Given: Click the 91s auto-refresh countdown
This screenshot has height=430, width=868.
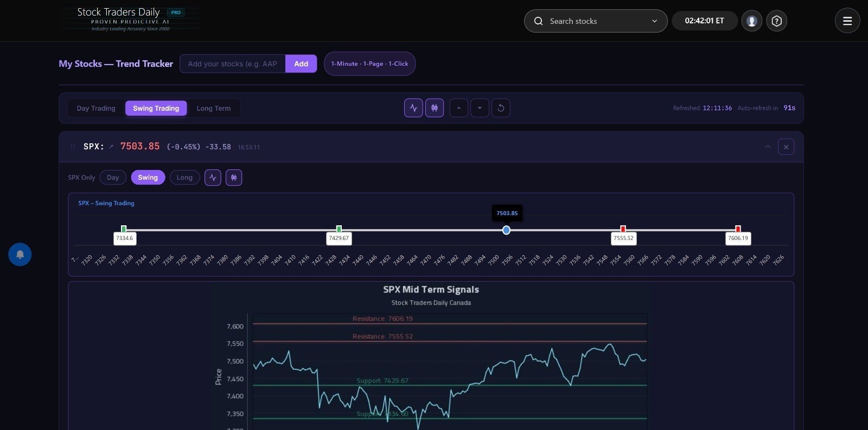Looking at the screenshot, I should point(789,108).
